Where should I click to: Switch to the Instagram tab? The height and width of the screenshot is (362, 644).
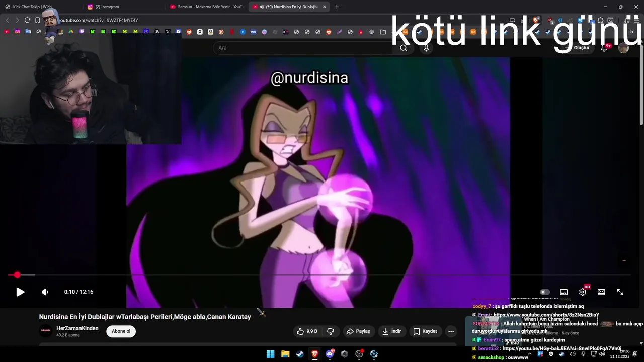(123, 7)
